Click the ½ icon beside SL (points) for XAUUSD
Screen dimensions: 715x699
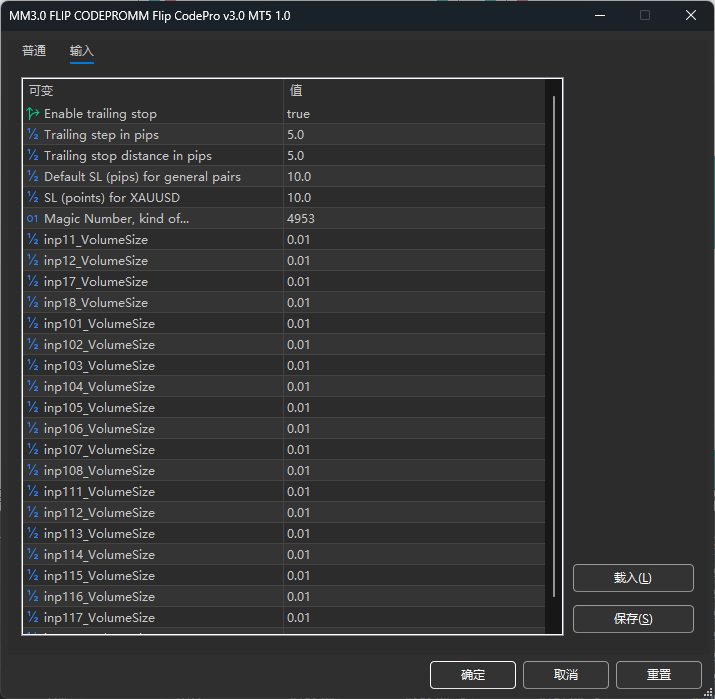click(x=33, y=198)
